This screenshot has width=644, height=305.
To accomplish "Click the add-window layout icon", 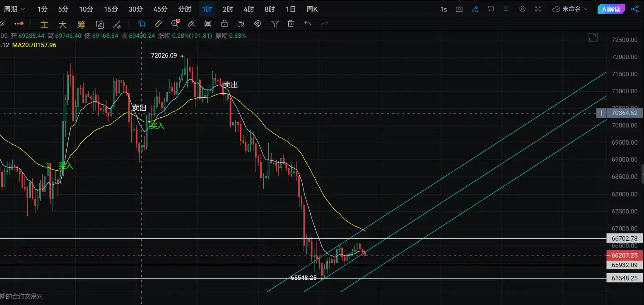I will pyautogui.click(x=491, y=9).
